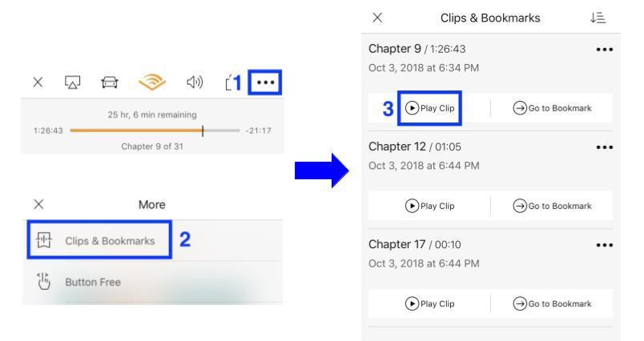Close the More menu panel
This screenshot has width=644, height=341.
click(38, 204)
